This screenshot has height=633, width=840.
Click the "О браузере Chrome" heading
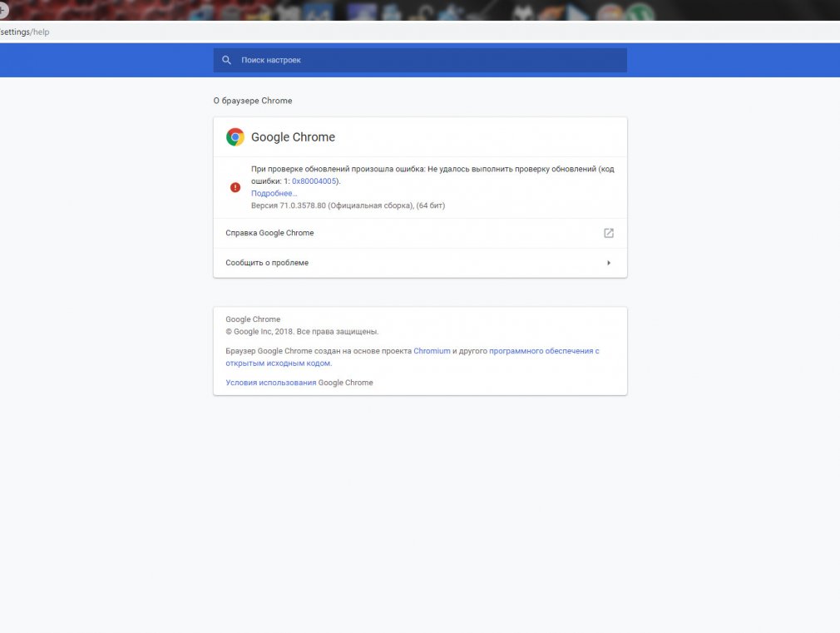point(253,101)
